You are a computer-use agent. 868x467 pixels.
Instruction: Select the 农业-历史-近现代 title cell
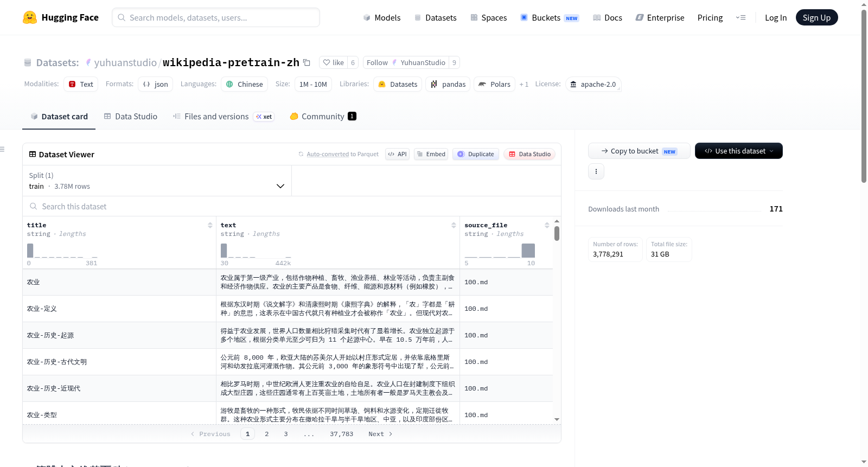coord(119,388)
